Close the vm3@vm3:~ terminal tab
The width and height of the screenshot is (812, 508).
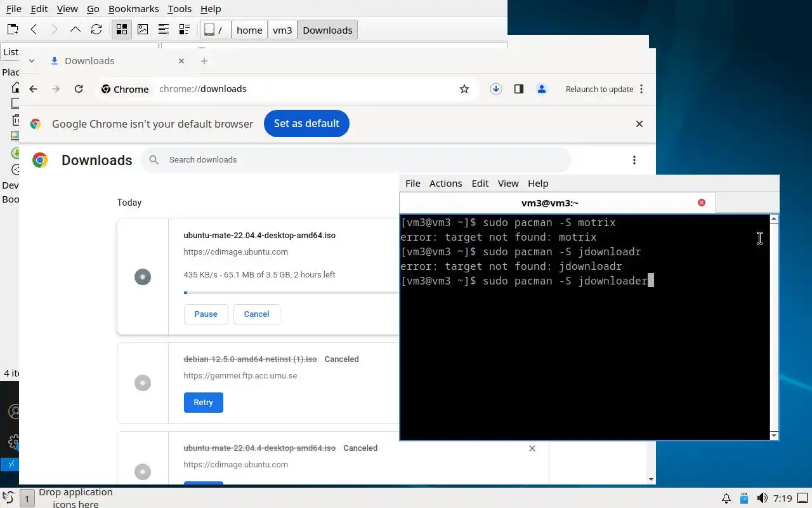click(702, 203)
